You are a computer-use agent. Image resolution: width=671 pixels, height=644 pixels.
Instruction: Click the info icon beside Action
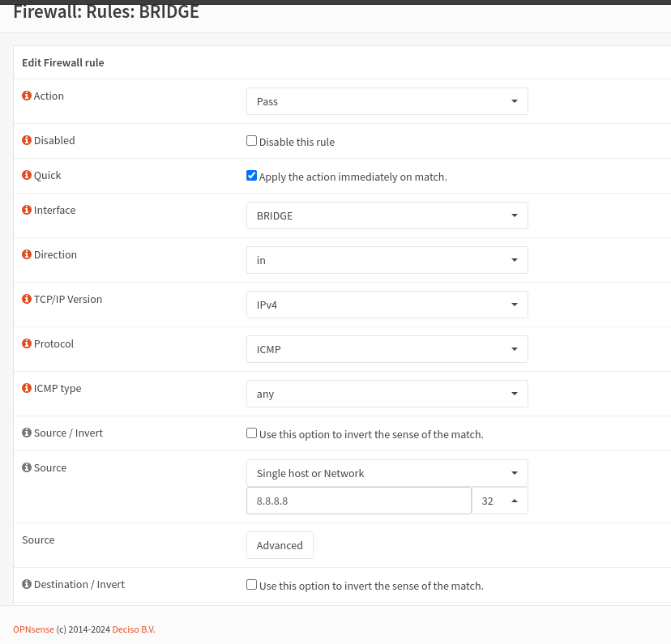pos(27,96)
